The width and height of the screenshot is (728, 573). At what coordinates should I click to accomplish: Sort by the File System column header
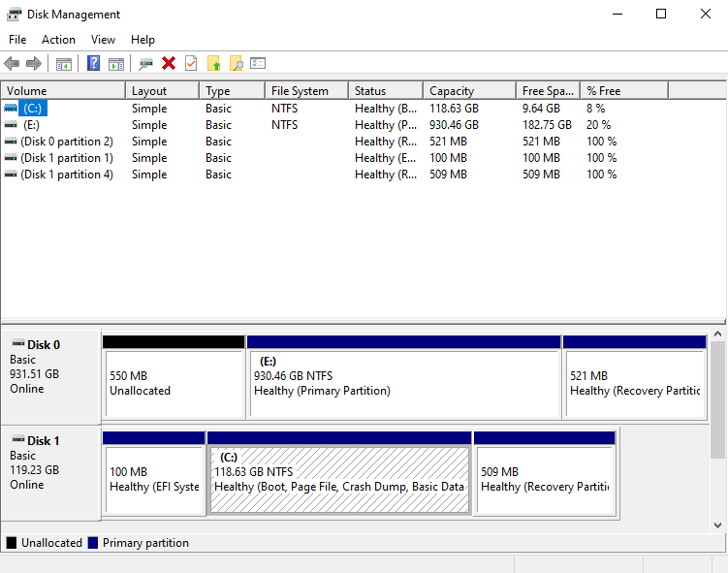point(307,90)
